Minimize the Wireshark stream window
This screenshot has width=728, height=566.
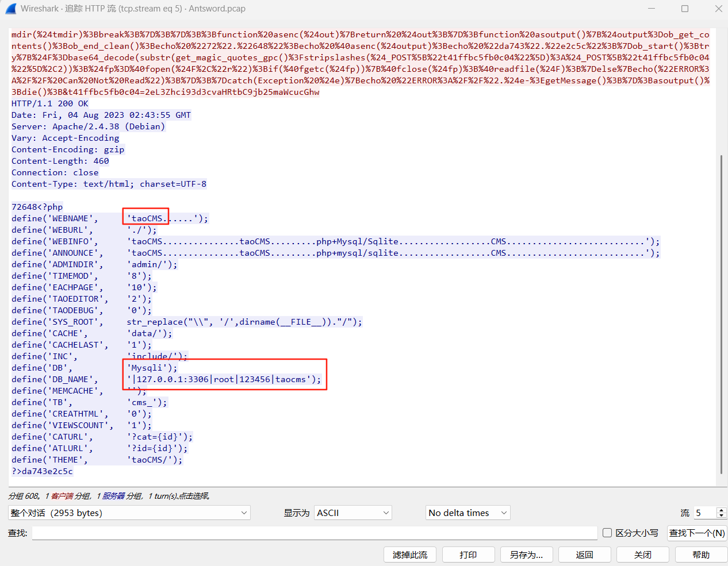point(652,9)
